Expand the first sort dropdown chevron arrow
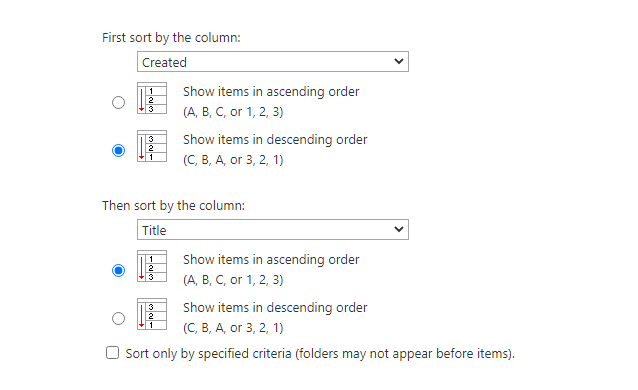Image resolution: width=638 pixels, height=390 pixels. (399, 61)
